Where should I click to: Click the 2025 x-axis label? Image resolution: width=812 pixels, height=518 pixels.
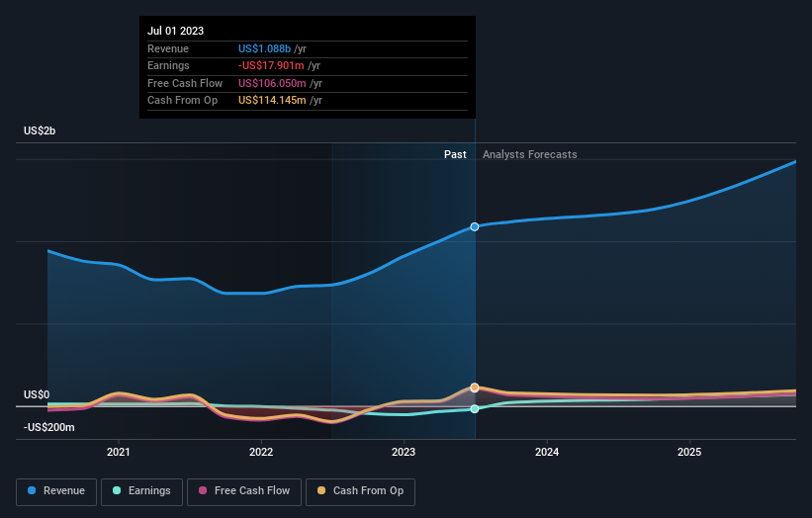click(x=689, y=452)
